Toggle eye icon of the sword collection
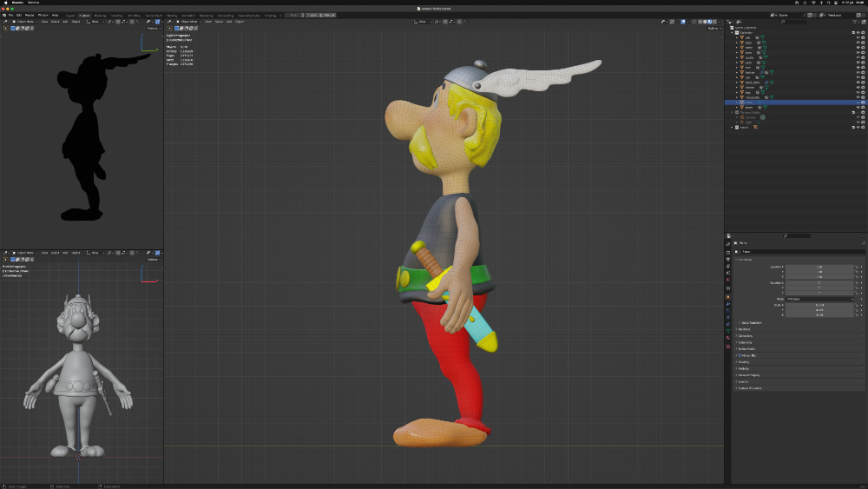 [858, 128]
